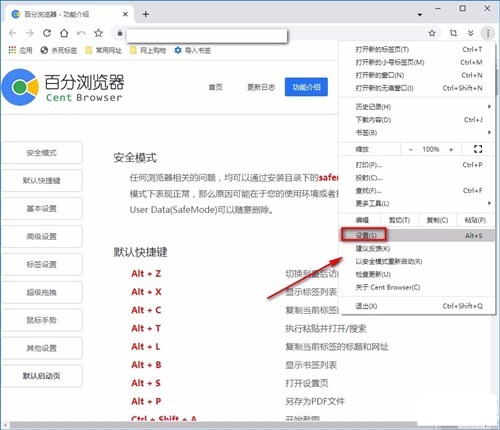Open 关于 Cent Browser(C) menu item
The image size is (500, 430).
[417, 287]
